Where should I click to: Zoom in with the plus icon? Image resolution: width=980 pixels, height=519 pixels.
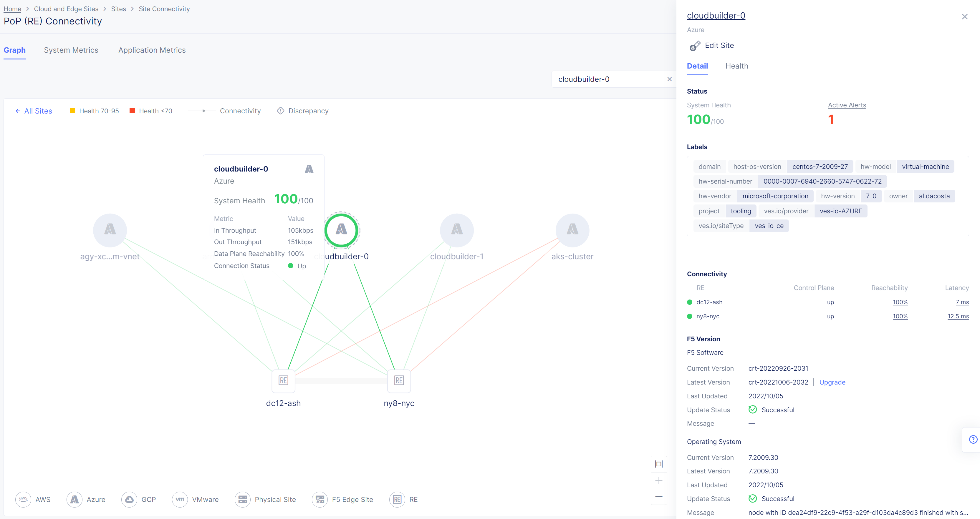659,480
